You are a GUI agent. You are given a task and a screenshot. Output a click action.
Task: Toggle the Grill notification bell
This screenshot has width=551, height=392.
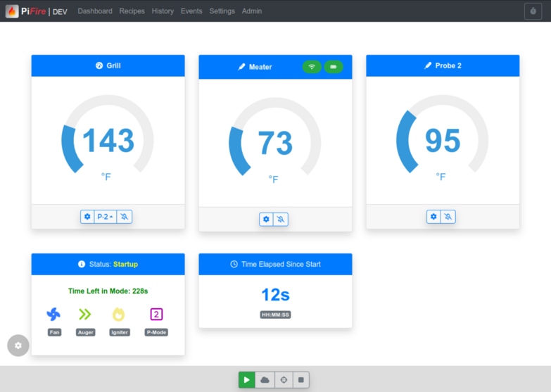click(x=125, y=217)
